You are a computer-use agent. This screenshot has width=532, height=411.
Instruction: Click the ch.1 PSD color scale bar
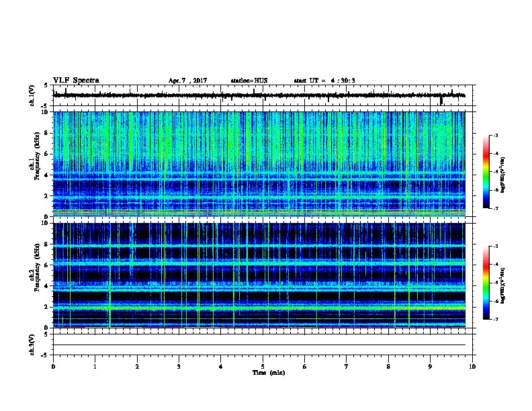point(486,172)
